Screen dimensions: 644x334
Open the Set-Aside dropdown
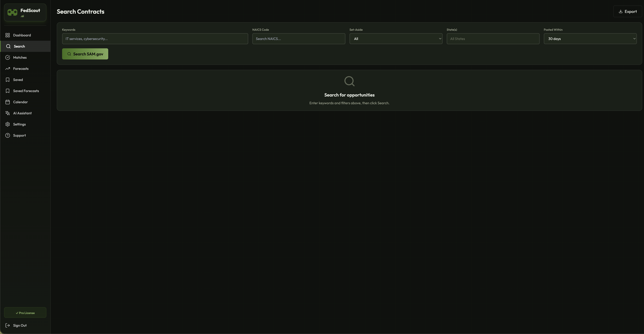[x=396, y=39]
